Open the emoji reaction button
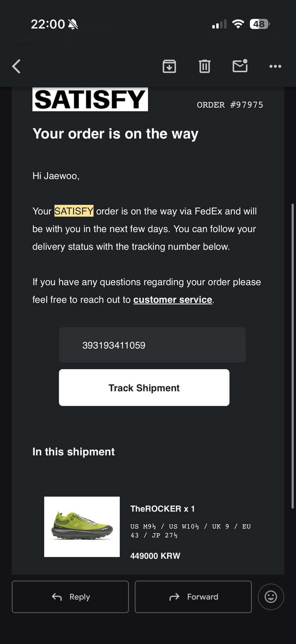296x644 pixels. 271,597
